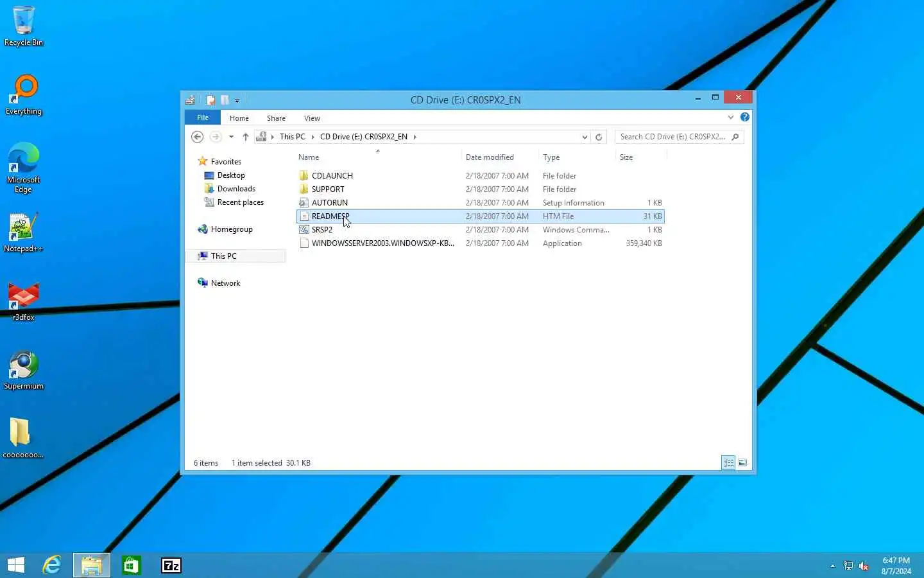Click File Explorer taskbar button
This screenshot has height=578, width=924.
pyautogui.click(x=92, y=565)
